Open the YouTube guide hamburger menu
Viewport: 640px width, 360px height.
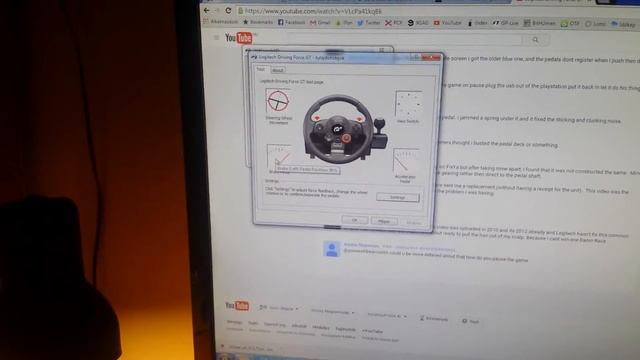click(x=216, y=37)
